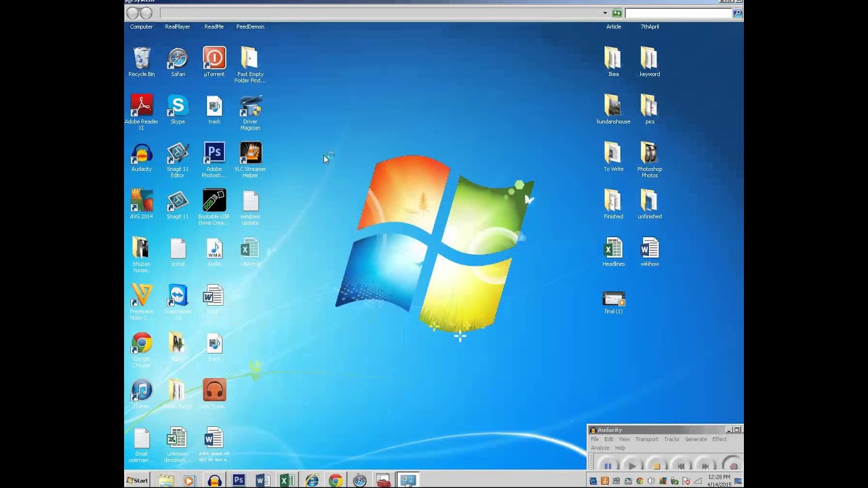Open the kundanshouse folder
This screenshot has height=488, width=868.
click(613, 110)
